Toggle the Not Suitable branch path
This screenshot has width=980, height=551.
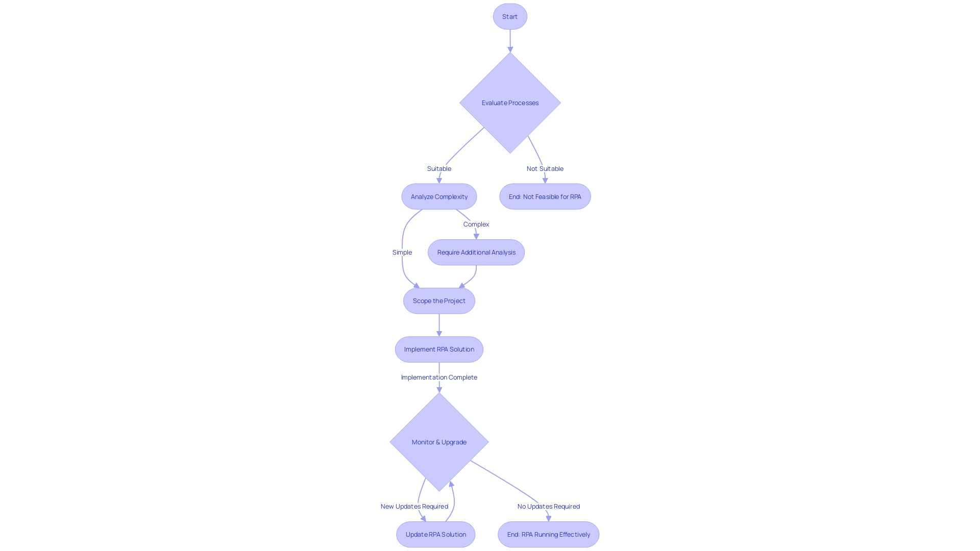[545, 168]
